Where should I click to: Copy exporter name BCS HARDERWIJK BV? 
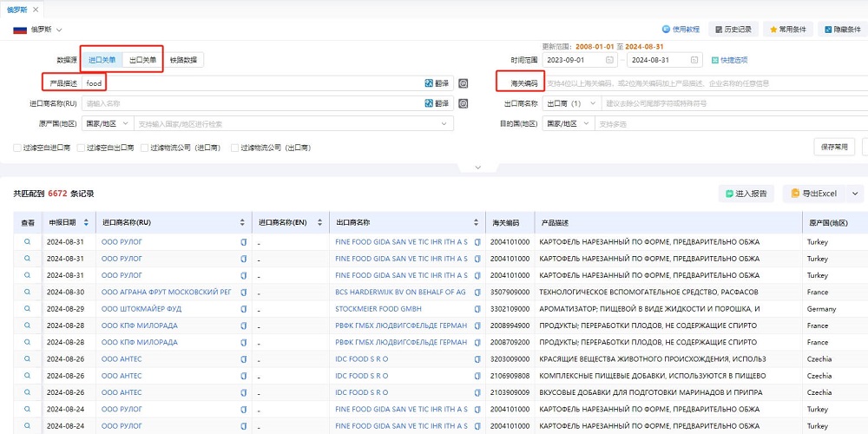[477, 293]
